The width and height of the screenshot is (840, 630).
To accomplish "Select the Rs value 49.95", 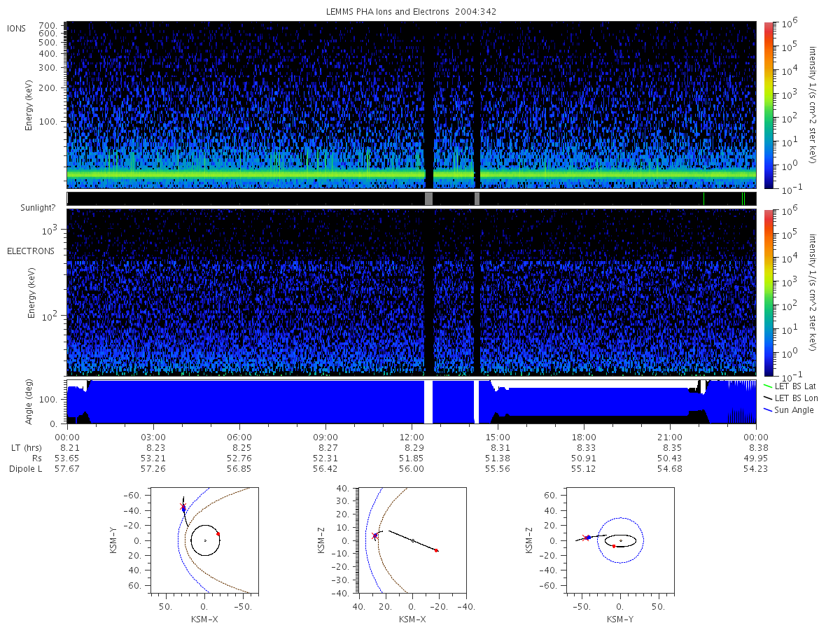I will pyautogui.click(x=756, y=458).
